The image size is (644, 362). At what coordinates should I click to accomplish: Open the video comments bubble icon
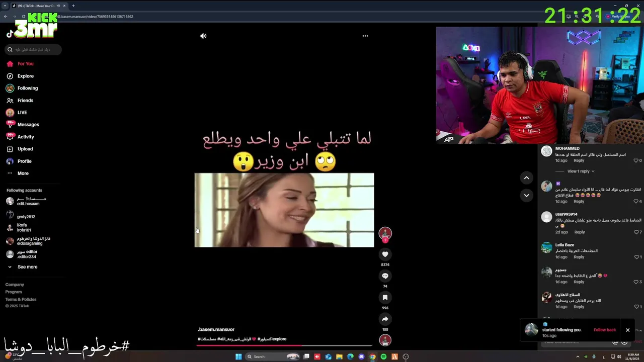pos(385,276)
